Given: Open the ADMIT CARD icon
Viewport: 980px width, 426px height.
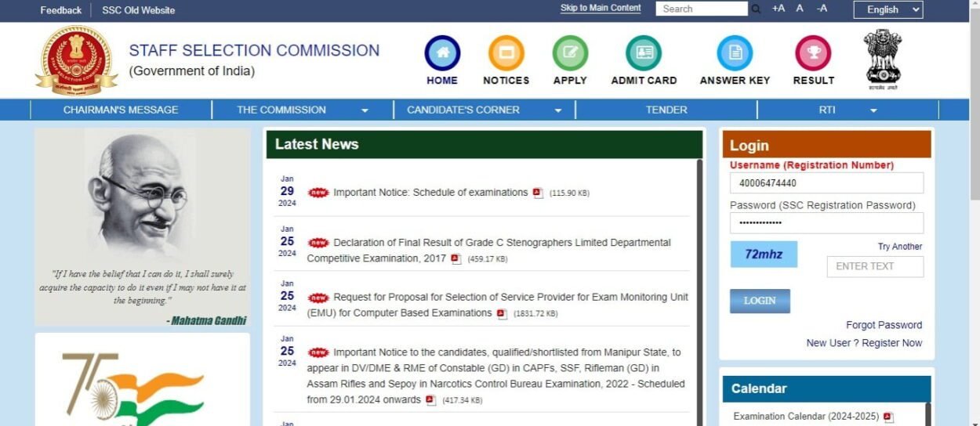Looking at the screenshot, I should coord(644,53).
